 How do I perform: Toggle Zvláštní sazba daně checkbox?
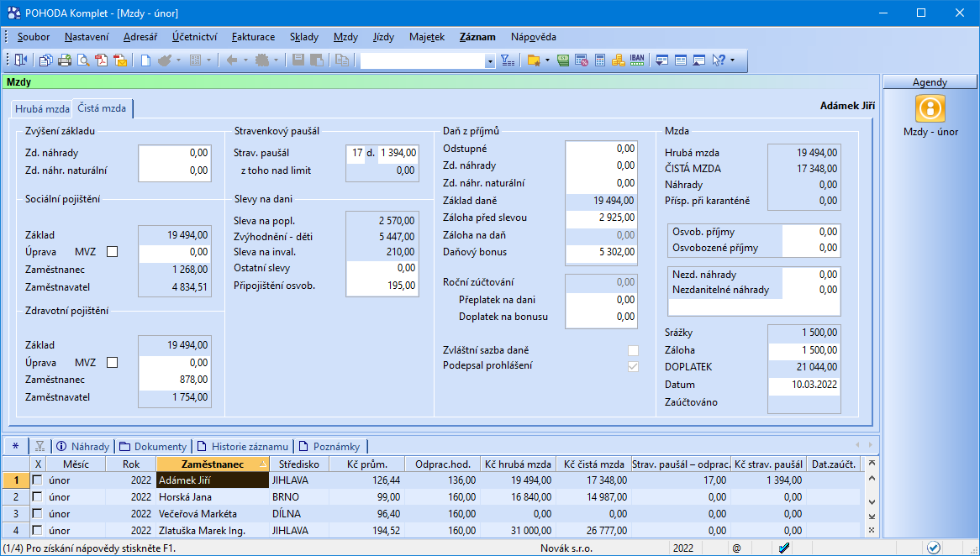[x=633, y=350]
